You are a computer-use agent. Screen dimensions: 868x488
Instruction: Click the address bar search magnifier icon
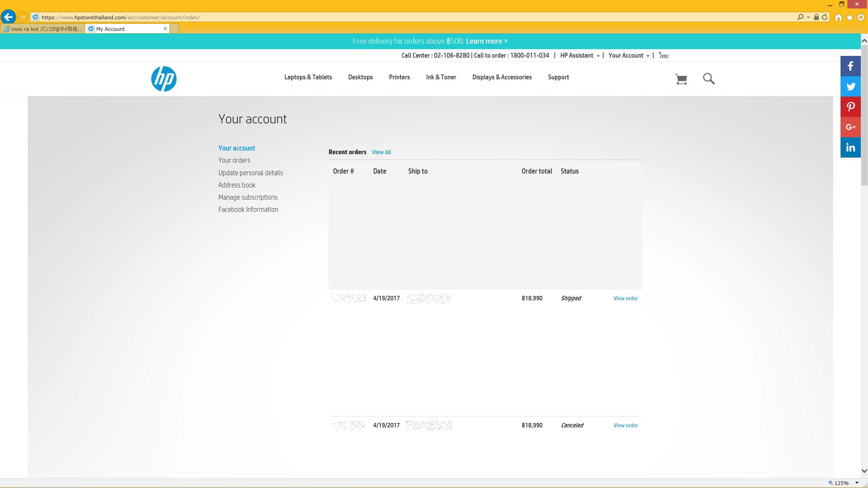coord(800,17)
